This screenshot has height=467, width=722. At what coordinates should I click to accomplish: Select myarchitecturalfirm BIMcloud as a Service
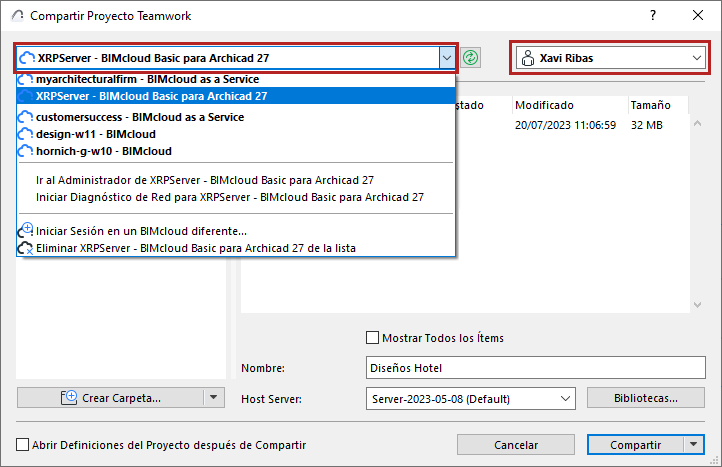point(147,79)
